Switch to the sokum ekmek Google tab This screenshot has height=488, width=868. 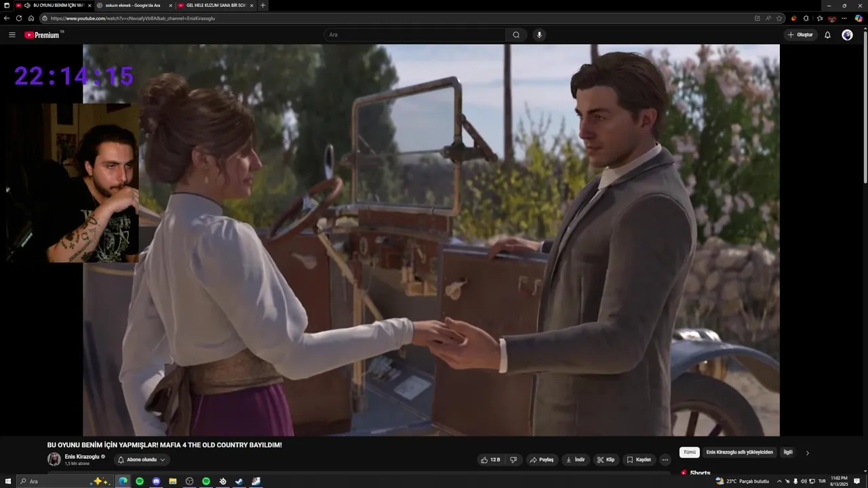134,5
